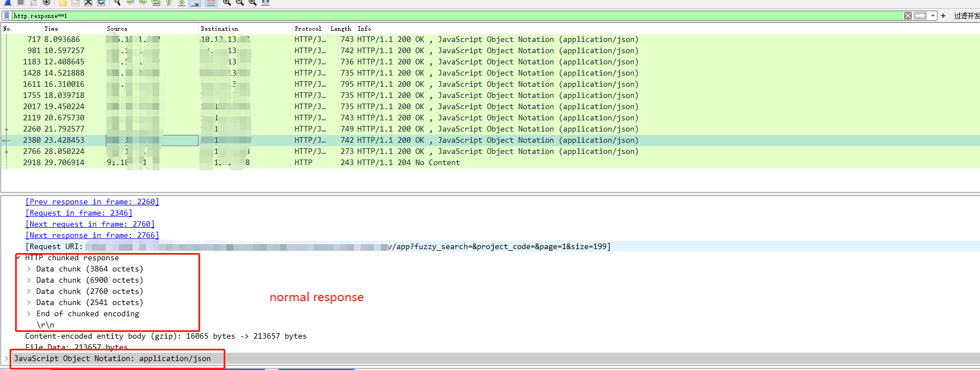The width and height of the screenshot is (980, 370).
Task: Select packet 1611 with length 795
Action: tap(490, 84)
